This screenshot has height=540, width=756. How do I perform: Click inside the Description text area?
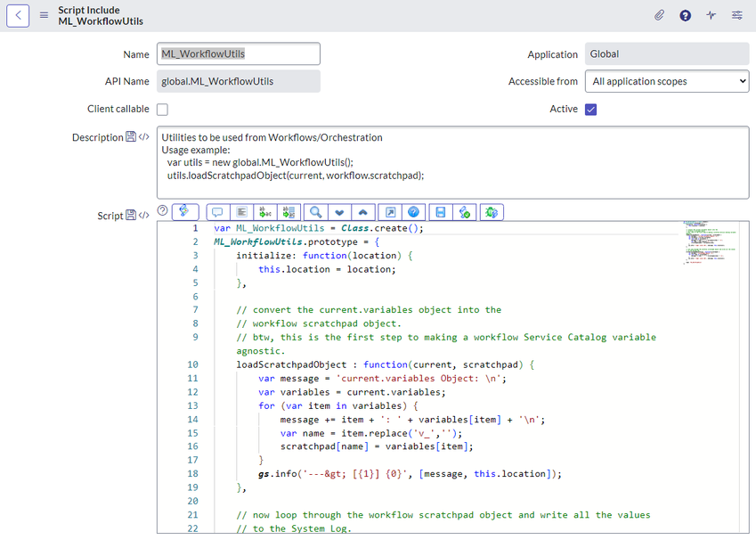(452, 162)
